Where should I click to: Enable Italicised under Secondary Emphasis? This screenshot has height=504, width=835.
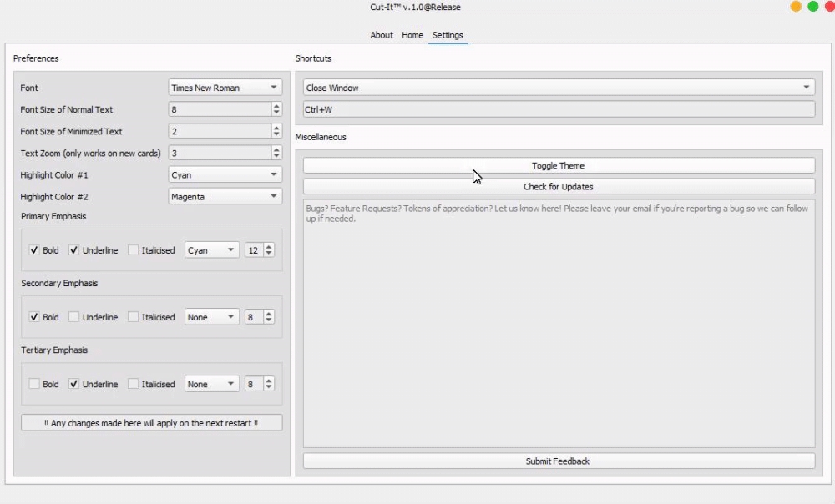pyautogui.click(x=134, y=317)
